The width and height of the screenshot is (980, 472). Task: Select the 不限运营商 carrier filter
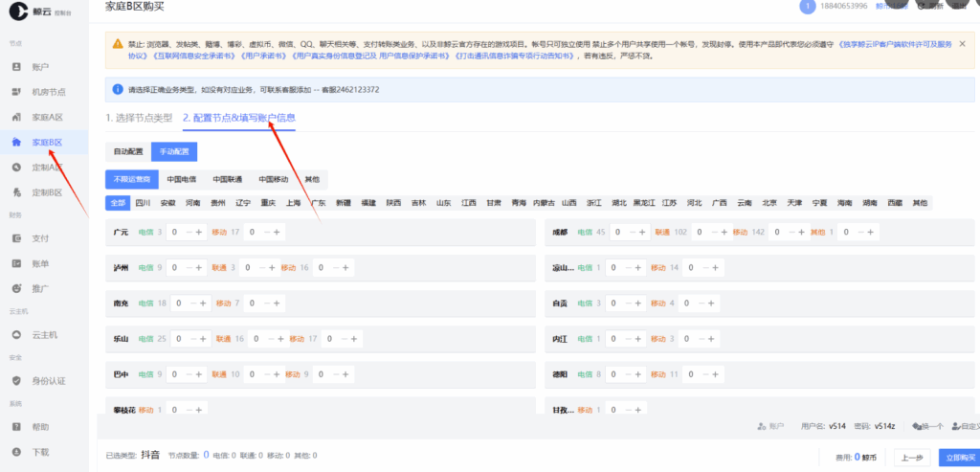[x=132, y=179]
